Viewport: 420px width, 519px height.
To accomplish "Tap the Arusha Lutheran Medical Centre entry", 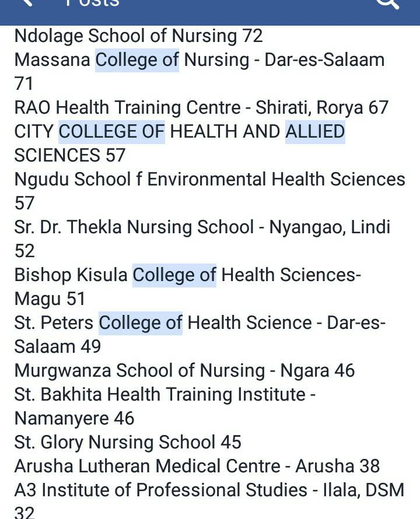I will pos(197,467).
